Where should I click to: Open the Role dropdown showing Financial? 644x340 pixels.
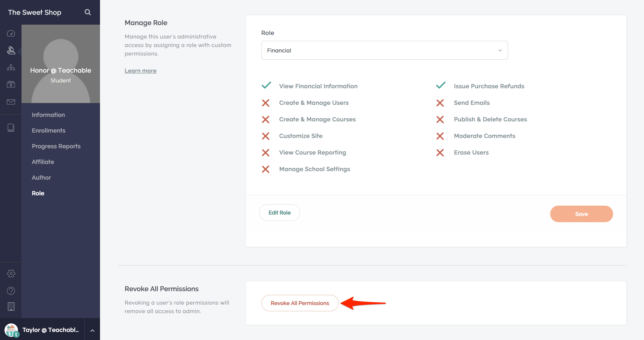tap(385, 50)
